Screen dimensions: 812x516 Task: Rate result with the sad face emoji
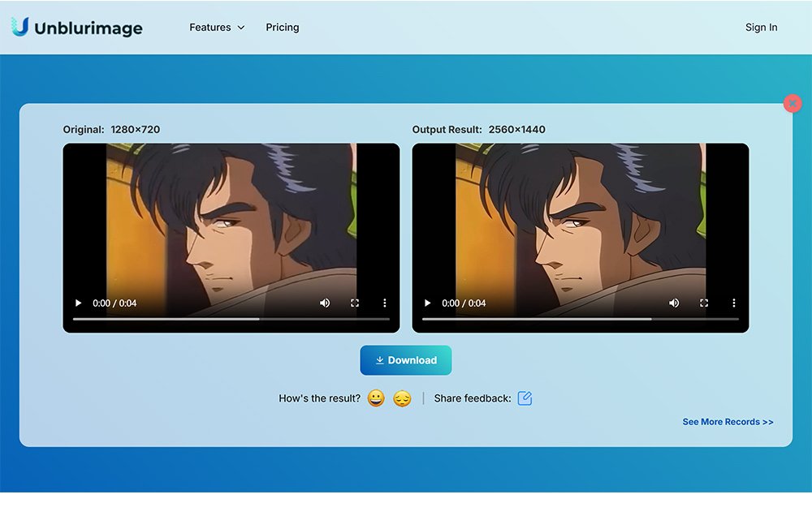point(402,398)
